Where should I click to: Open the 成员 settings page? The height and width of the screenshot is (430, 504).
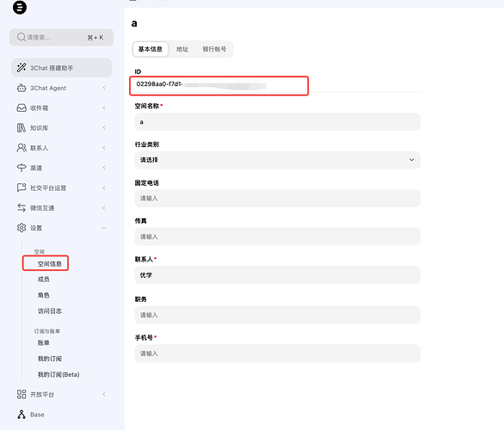click(x=43, y=279)
